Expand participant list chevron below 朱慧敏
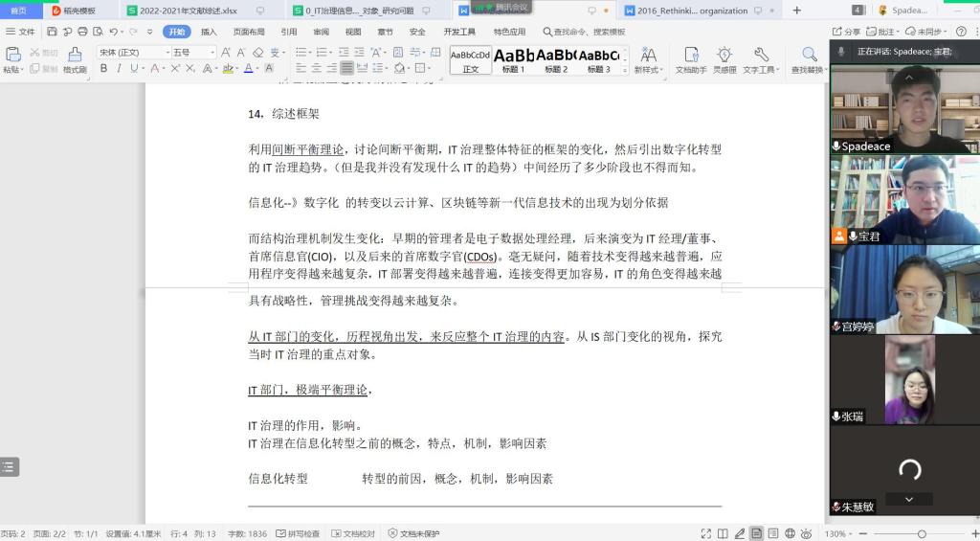 909,499
